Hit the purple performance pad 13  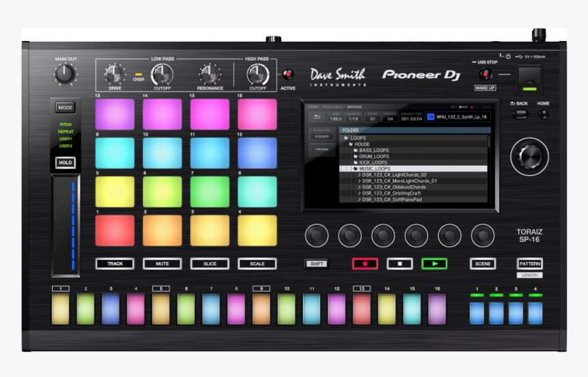[115, 114]
